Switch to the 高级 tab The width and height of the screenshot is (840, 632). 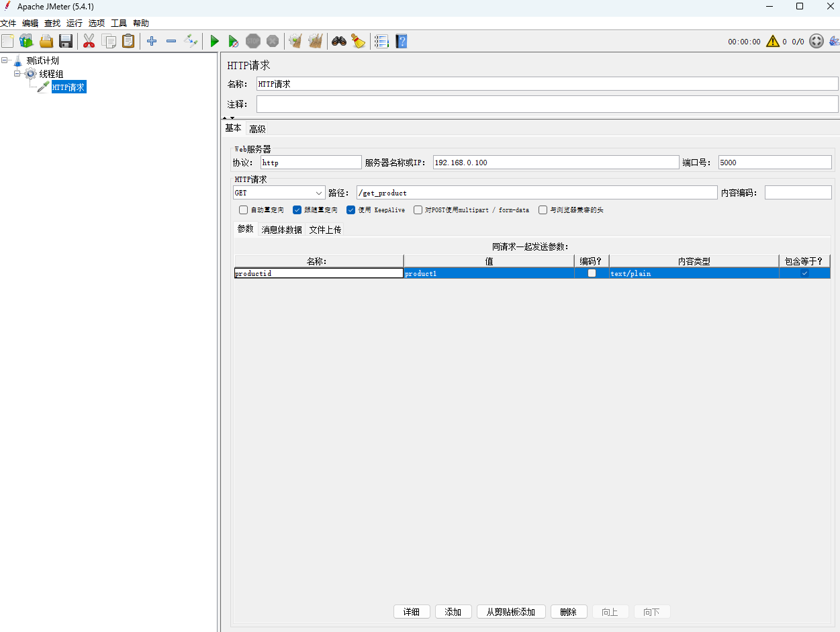(257, 129)
